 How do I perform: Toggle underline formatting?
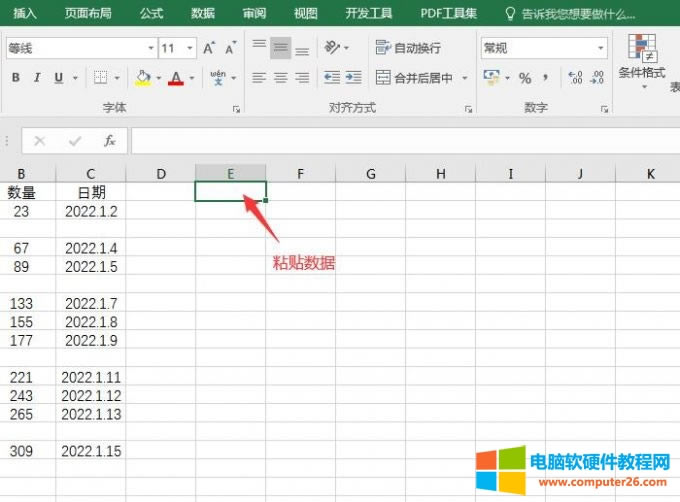coord(59,78)
